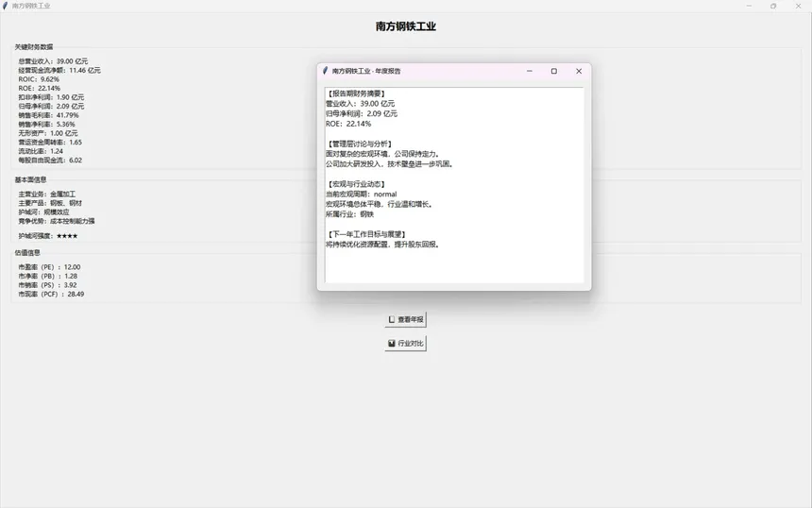Click the 归母净利润: 2.09 亿元 line in the main window
812x508 pixels.
pyautogui.click(x=51, y=106)
